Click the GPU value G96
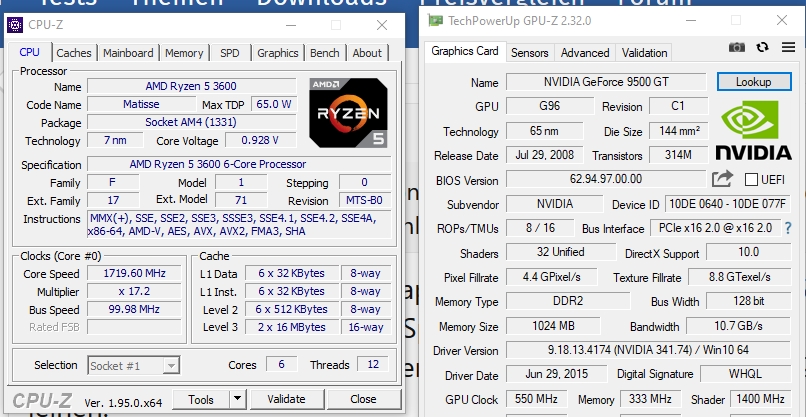Image resolution: width=806 pixels, height=417 pixels. point(549,106)
